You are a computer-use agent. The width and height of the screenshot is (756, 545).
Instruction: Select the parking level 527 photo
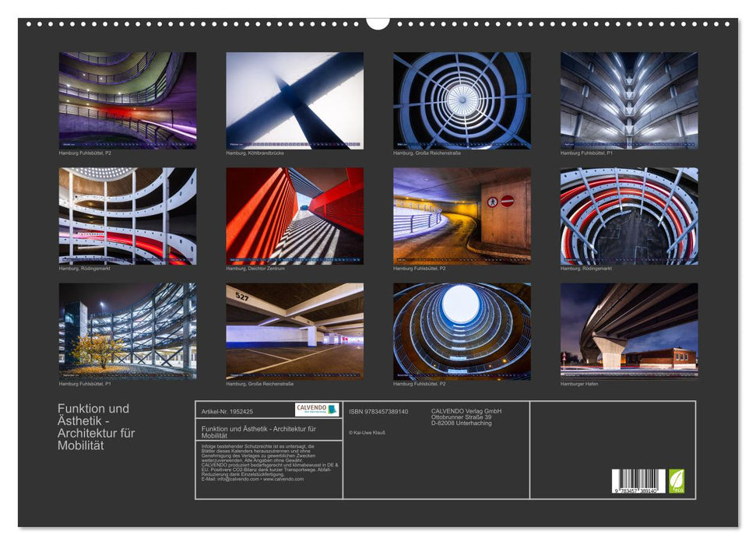coord(294,331)
